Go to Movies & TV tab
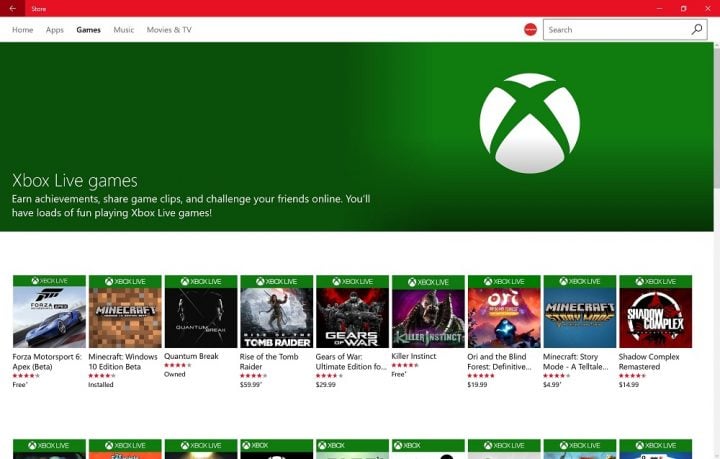The width and height of the screenshot is (720, 459). point(169,29)
